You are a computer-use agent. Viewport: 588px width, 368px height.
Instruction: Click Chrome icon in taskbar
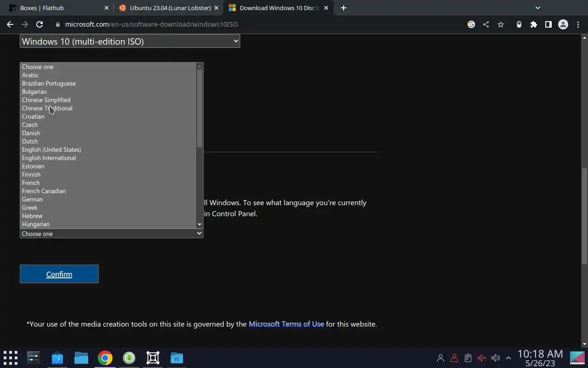[105, 358]
